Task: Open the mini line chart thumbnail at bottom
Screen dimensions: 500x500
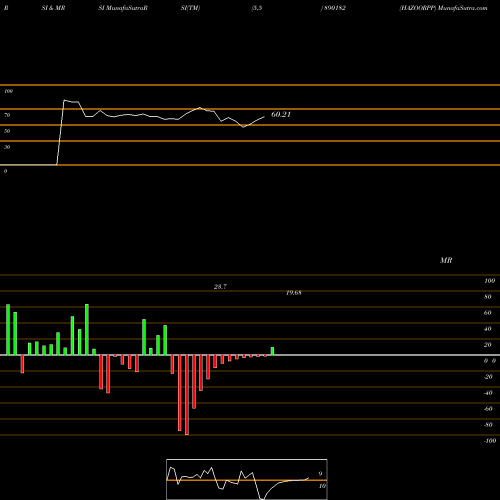Action: pos(247,479)
